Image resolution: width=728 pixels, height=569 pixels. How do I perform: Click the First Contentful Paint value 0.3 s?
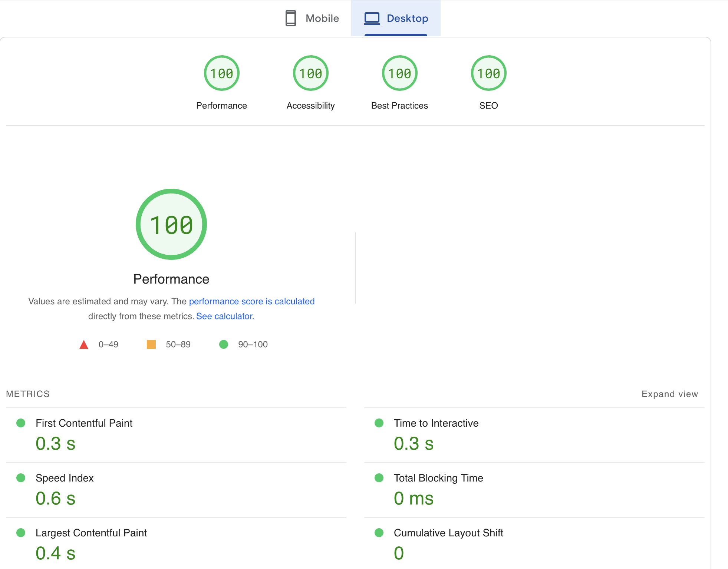tap(56, 444)
